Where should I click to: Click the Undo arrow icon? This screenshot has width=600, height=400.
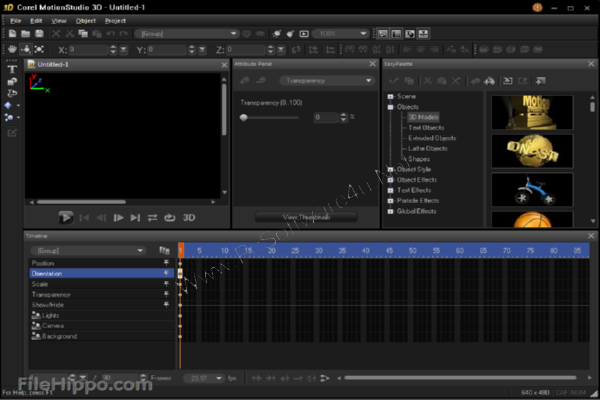pos(111,34)
